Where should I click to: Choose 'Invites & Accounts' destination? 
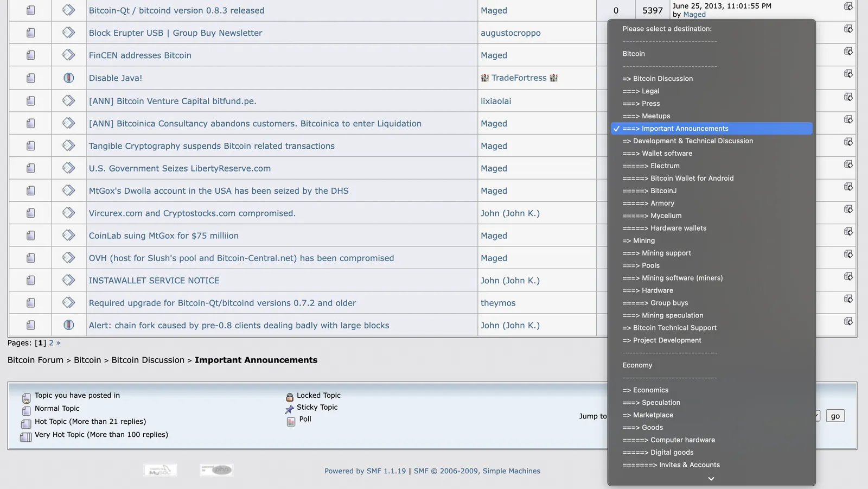tap(711, 466)
